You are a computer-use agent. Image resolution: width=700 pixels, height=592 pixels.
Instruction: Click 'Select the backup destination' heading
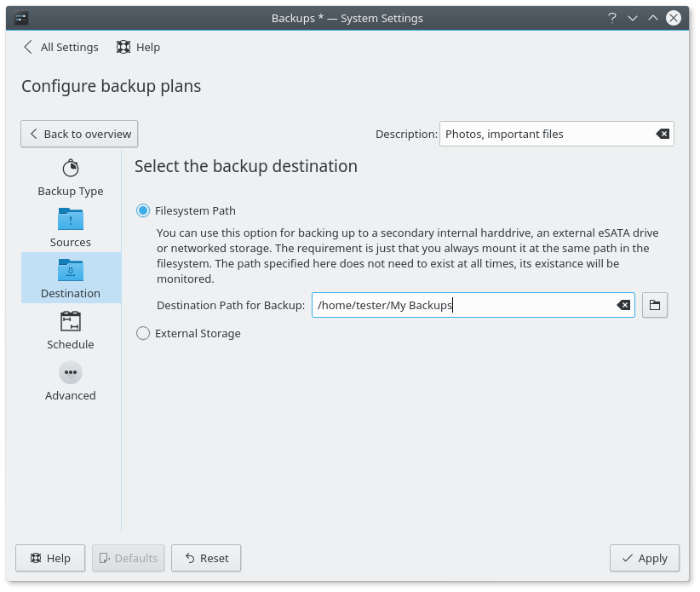pos(246,167)
